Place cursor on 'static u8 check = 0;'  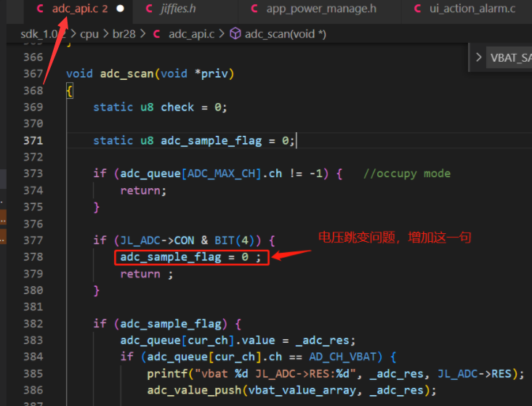160,107
